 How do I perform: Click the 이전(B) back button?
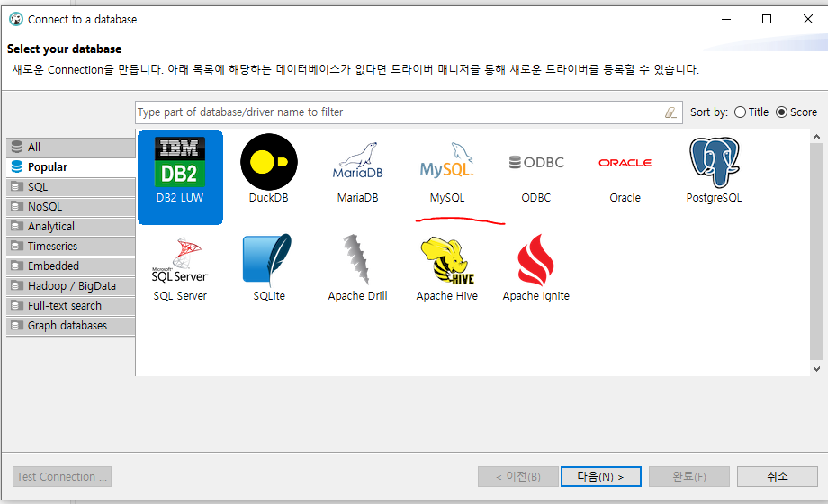[518, 476]
